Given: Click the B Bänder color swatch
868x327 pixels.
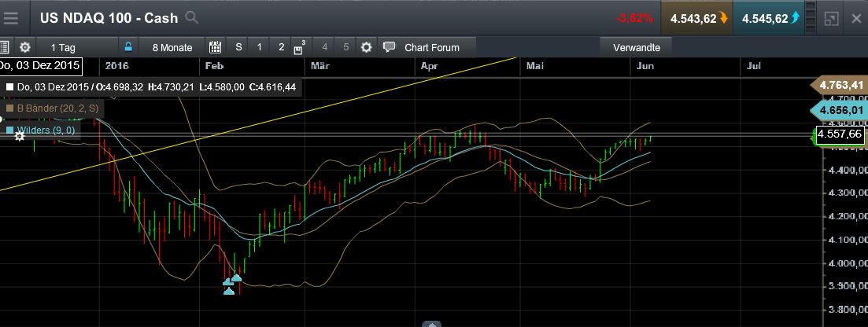Looking at the screenshot, I should point(9,108).
